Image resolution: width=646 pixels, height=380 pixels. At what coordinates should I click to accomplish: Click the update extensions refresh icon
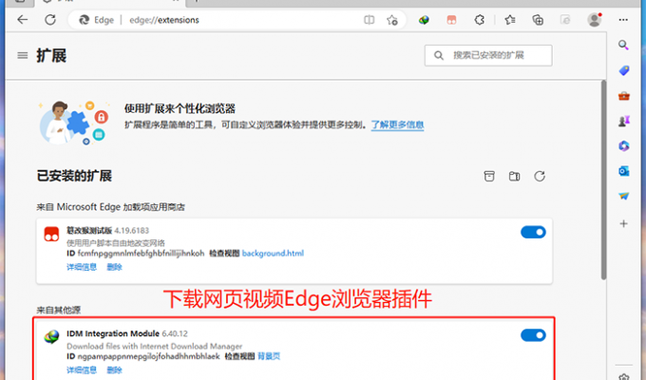(x=540, y=176)
